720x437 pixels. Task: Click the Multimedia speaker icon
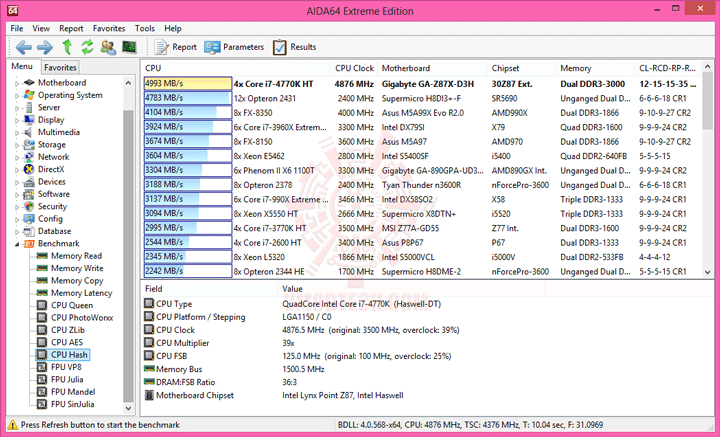coord(29,132)
